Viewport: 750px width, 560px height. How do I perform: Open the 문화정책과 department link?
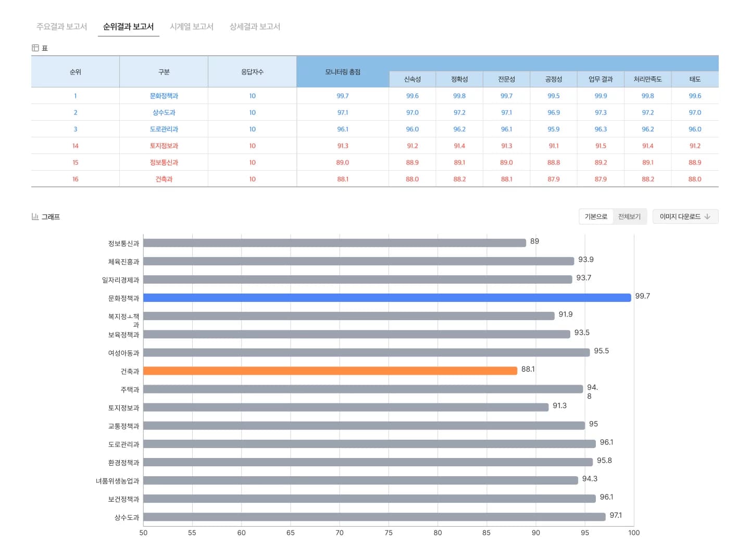pyautogui.click(x=164, y=96)
